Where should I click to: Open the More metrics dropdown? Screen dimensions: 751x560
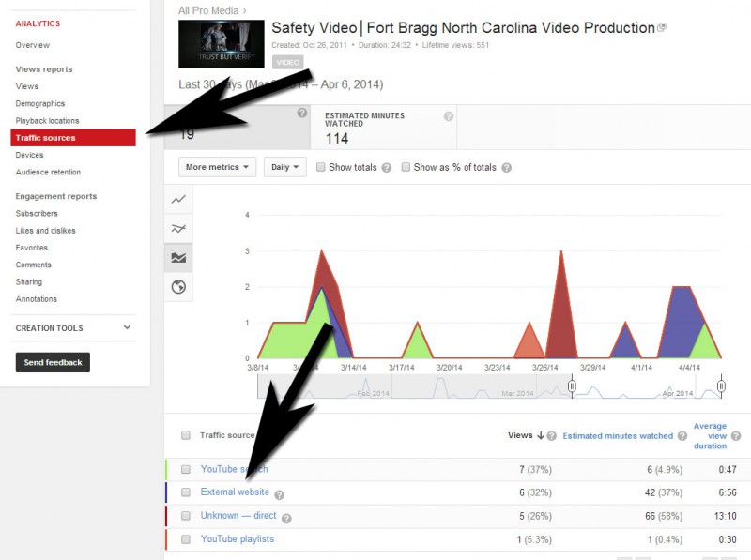point(218,167)
